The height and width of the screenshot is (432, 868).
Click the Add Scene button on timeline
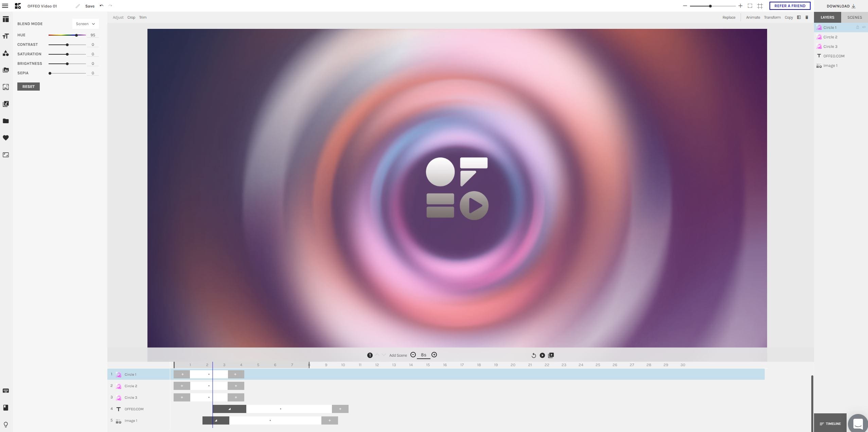coord(397,355)
